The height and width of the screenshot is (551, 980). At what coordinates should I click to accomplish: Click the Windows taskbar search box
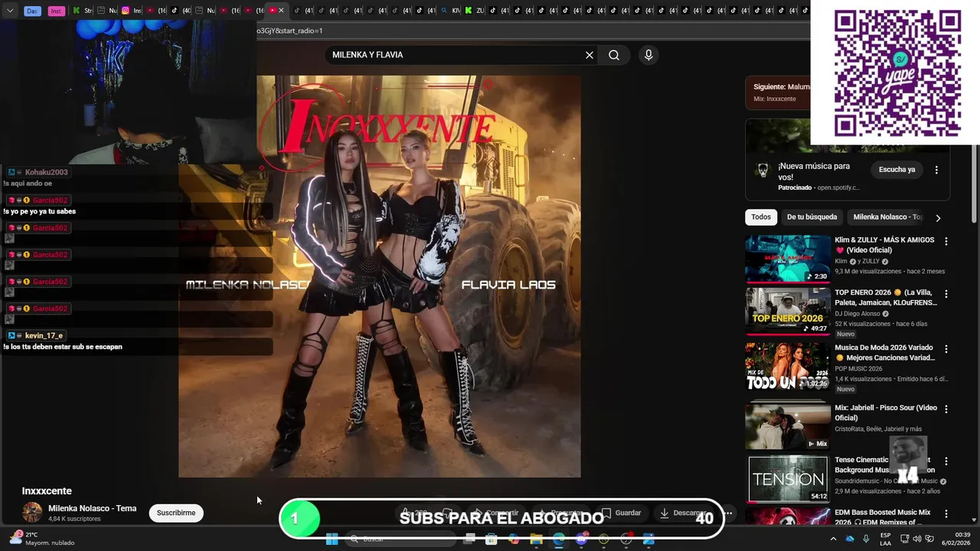click(402, 539)
